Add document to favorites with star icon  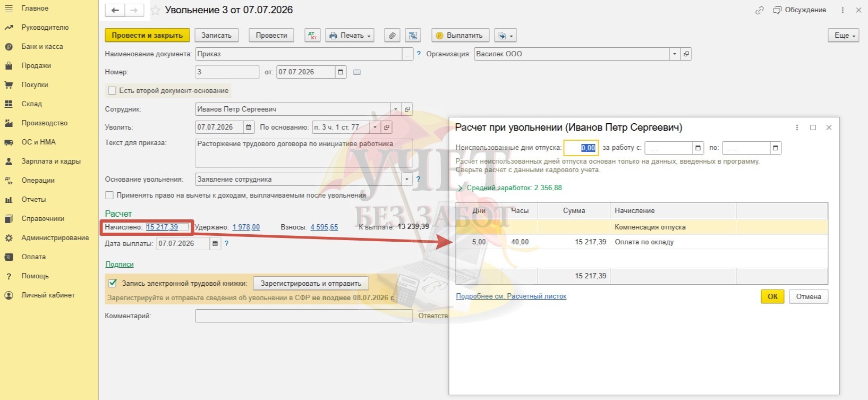point(156,10)
